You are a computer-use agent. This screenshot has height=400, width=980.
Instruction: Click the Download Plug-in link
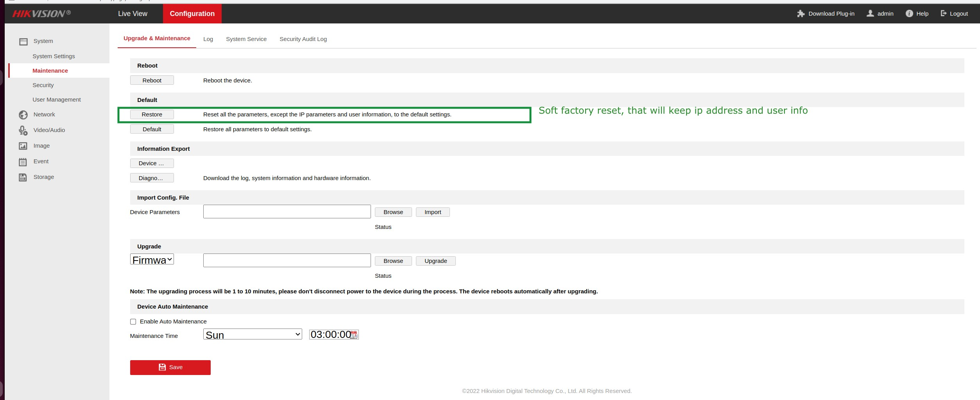831,14
